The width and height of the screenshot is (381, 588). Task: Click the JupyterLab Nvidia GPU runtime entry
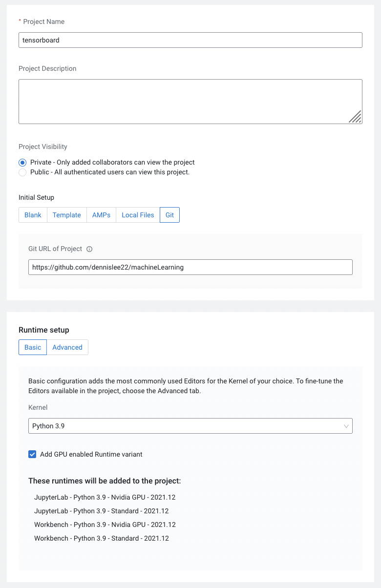point(105,497)
